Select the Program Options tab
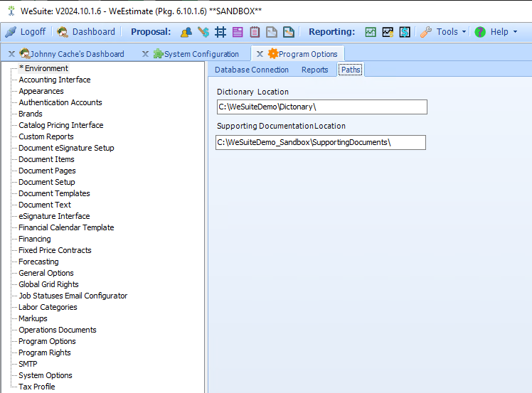 (308, 54)
